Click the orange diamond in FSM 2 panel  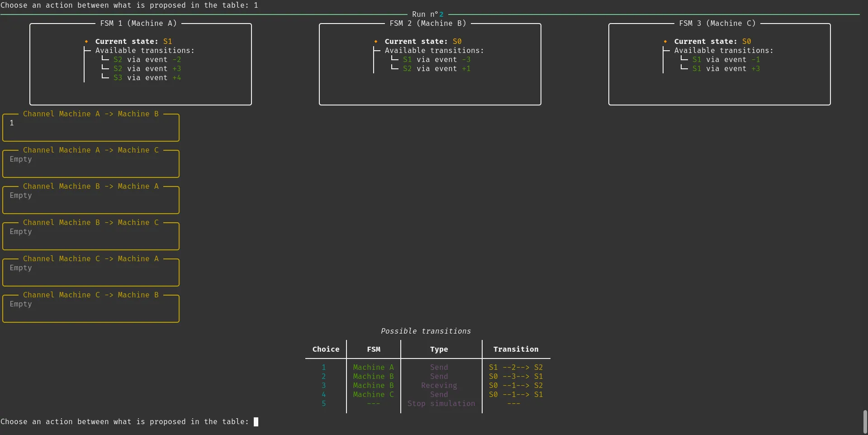pos(376,42)
